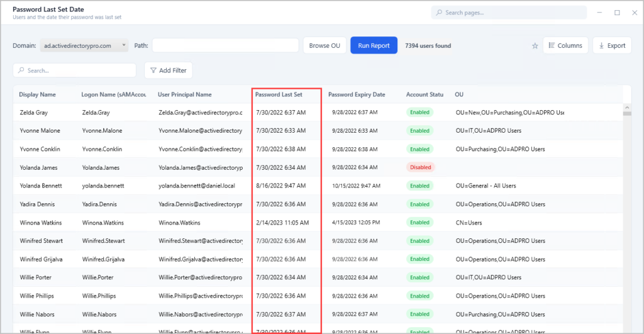This screenshot has width=644, height=334.
Task: Sort by Account Status column header
Action: [x=425, y=94]
